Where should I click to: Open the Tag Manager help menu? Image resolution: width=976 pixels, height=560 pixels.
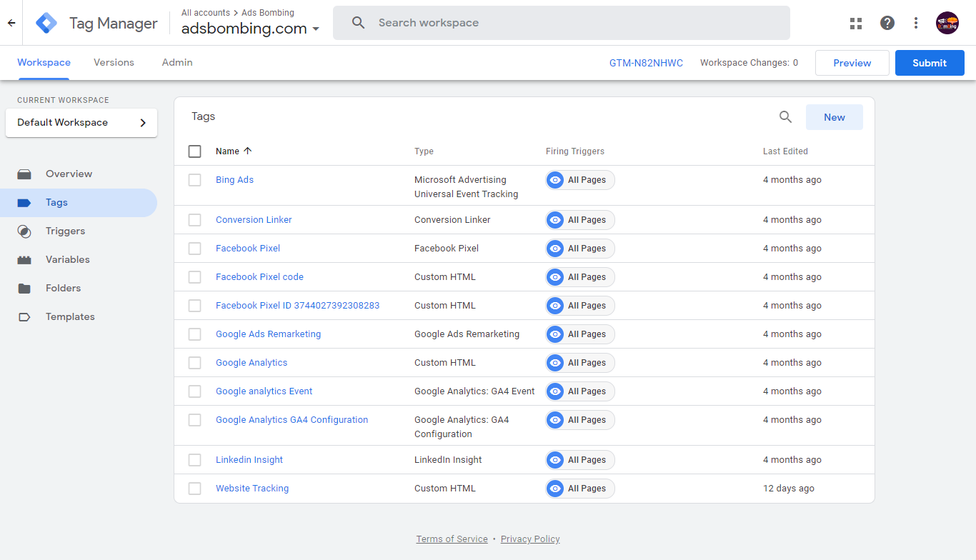pyautogui.click(x=887, y=23)
